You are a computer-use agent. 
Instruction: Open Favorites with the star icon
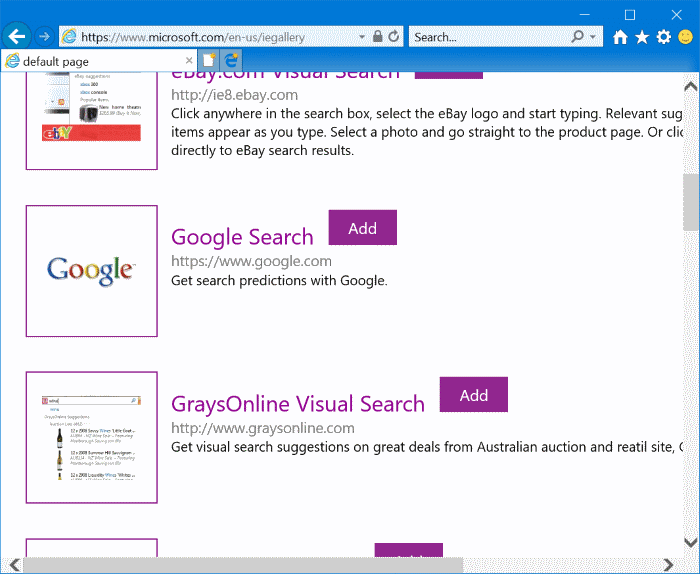click(x=642, y=37)
